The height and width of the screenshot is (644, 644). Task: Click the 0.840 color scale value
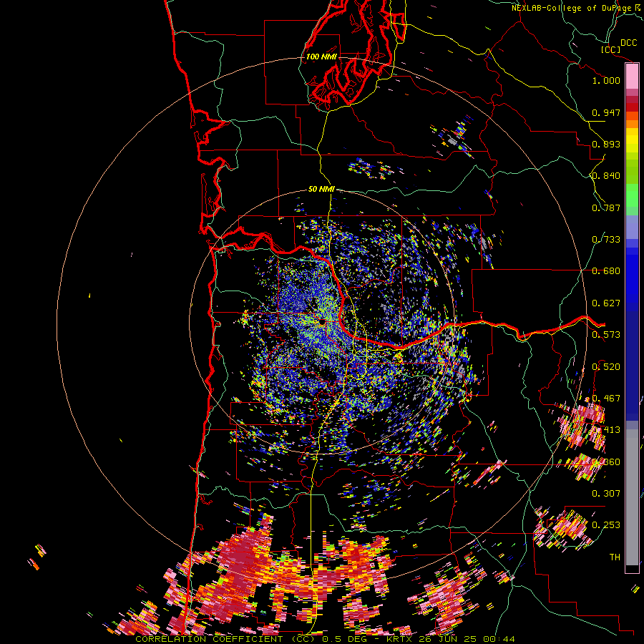(x=606, y=176)
